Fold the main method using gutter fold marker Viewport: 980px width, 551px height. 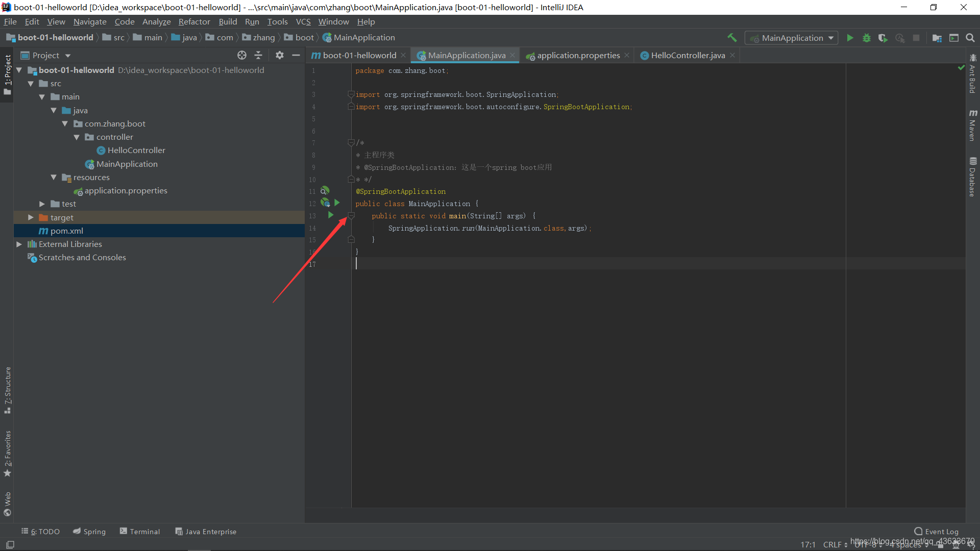(351, 216)
